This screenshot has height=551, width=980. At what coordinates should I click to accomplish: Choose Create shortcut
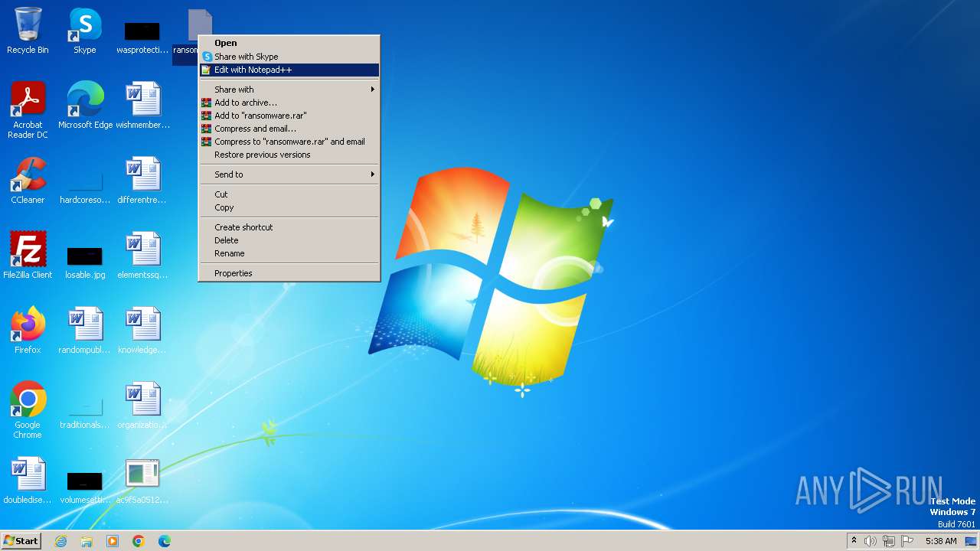tap(289, 227)
